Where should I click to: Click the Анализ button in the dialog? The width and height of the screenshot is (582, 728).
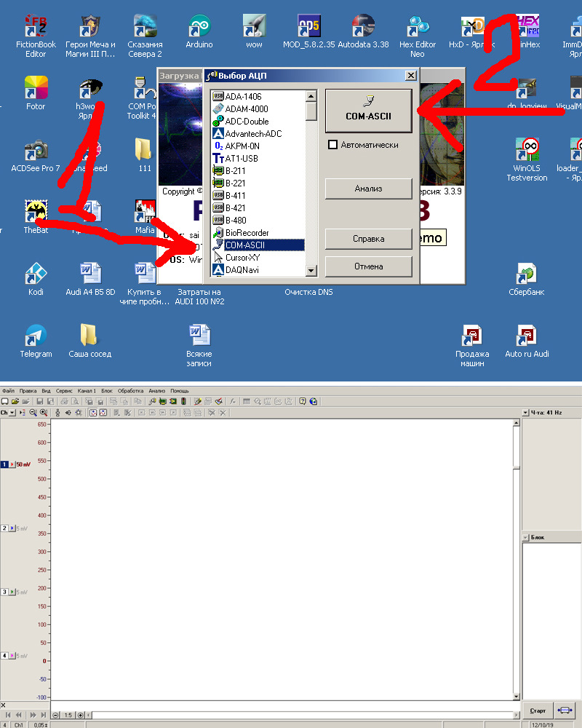(x=368, y=189)
